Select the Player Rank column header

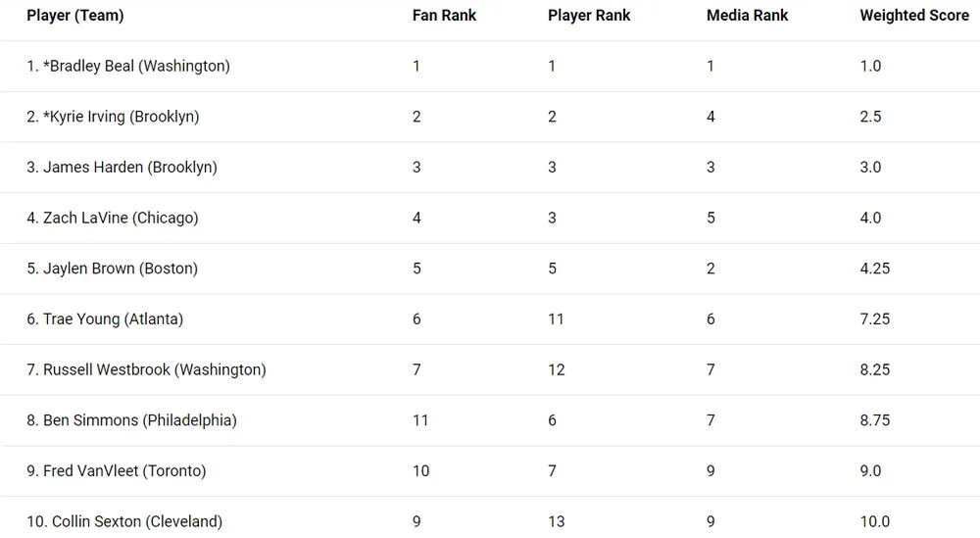(x=589, y=16)
